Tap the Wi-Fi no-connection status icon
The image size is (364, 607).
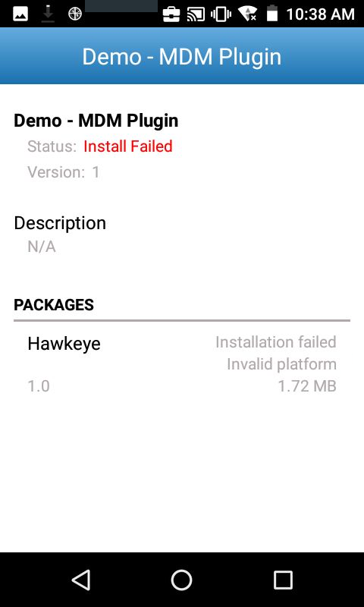coord(247,14)
